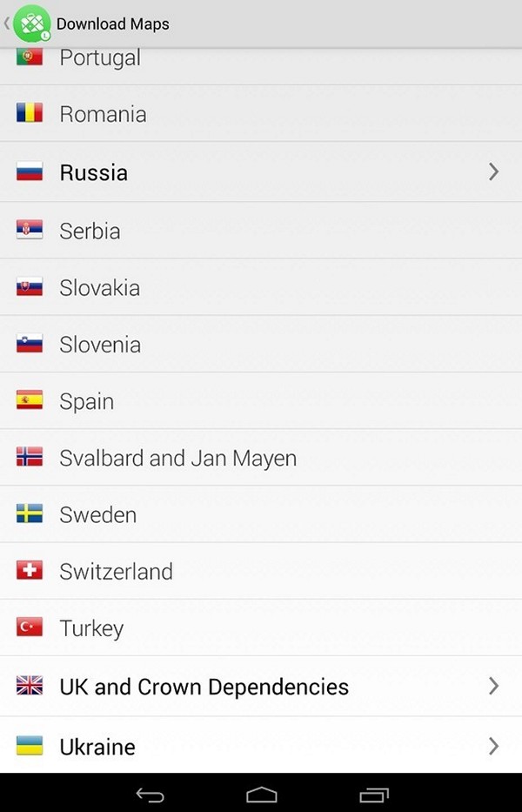Choose Svalbard and Jan Mayen map

(261, 457)
